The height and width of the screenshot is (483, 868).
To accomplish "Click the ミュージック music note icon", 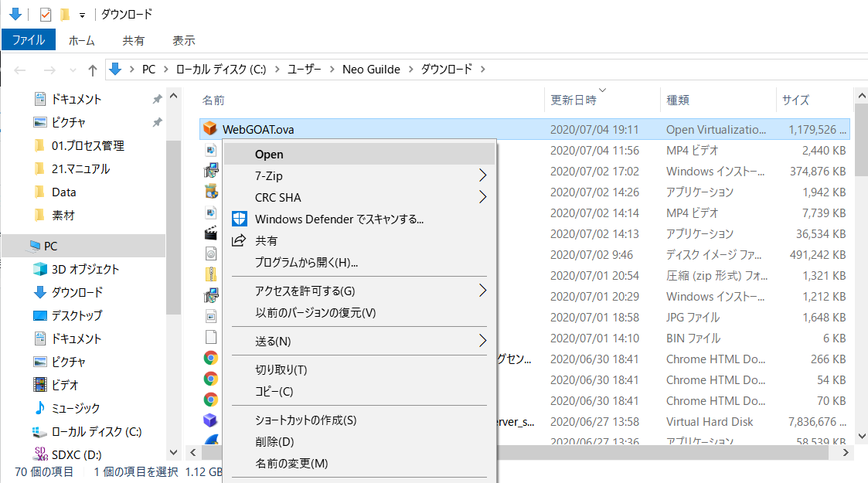I will coord(40,408).
